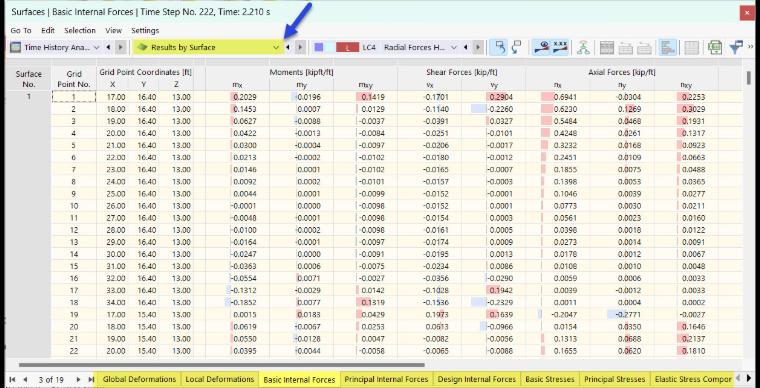Click the grayed grid icon before Excel export
The height and width of the screenshot is (388, 760).
(691, 47)
